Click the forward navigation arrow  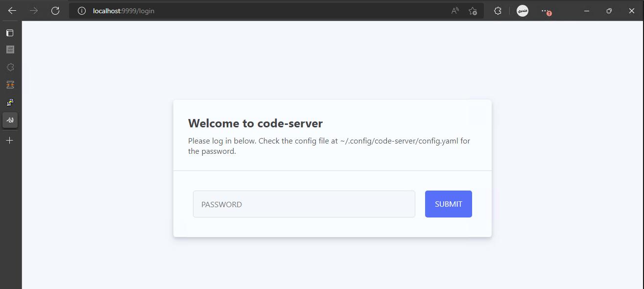34,11
